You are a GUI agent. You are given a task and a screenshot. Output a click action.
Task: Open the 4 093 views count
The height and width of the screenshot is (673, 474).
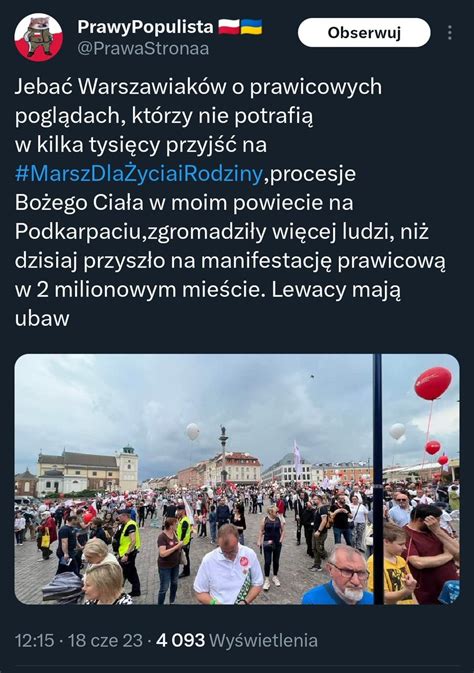click(x=180, y=641)
